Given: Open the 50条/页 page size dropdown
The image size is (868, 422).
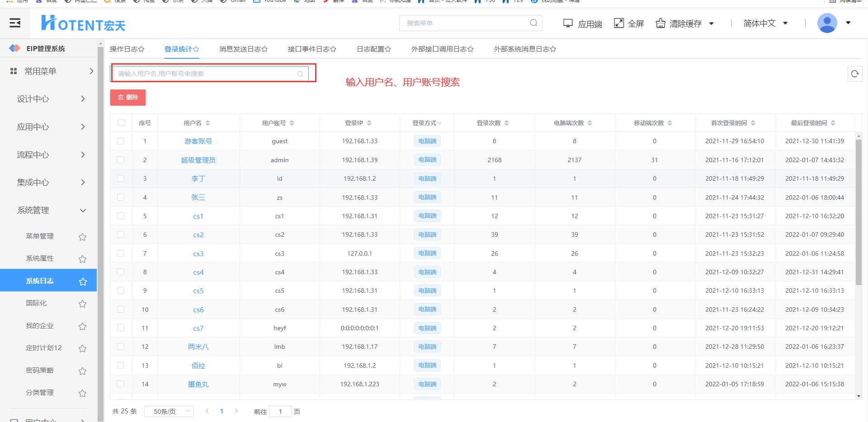Looking at the screenshot, I should tap(169, 411).
